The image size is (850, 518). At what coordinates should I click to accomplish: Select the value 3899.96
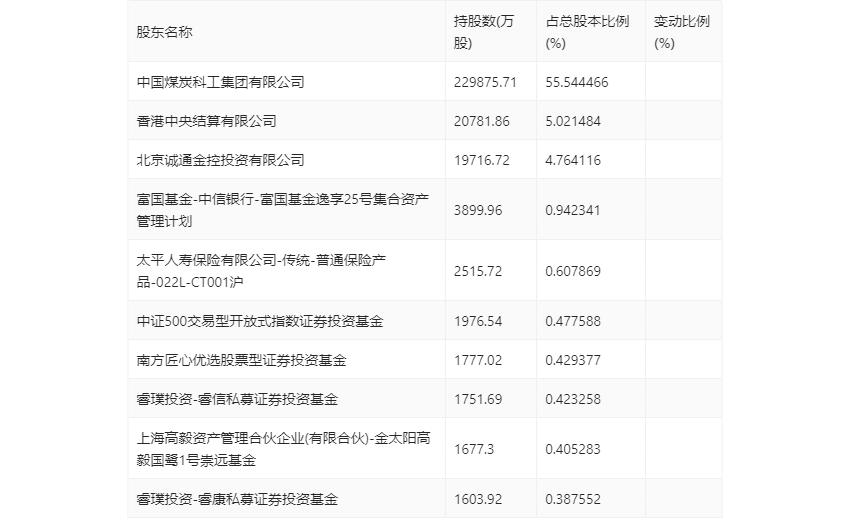click(x=478, y=210)
